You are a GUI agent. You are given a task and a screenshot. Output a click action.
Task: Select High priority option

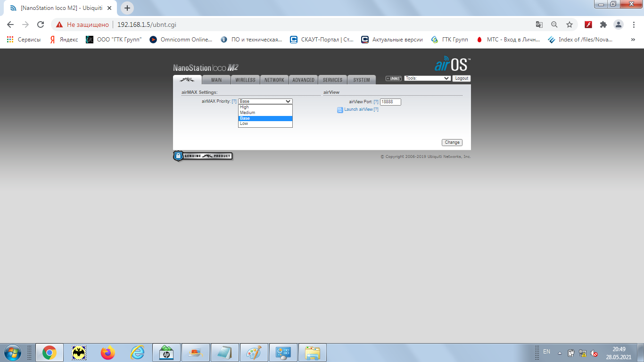pos(265,107)
